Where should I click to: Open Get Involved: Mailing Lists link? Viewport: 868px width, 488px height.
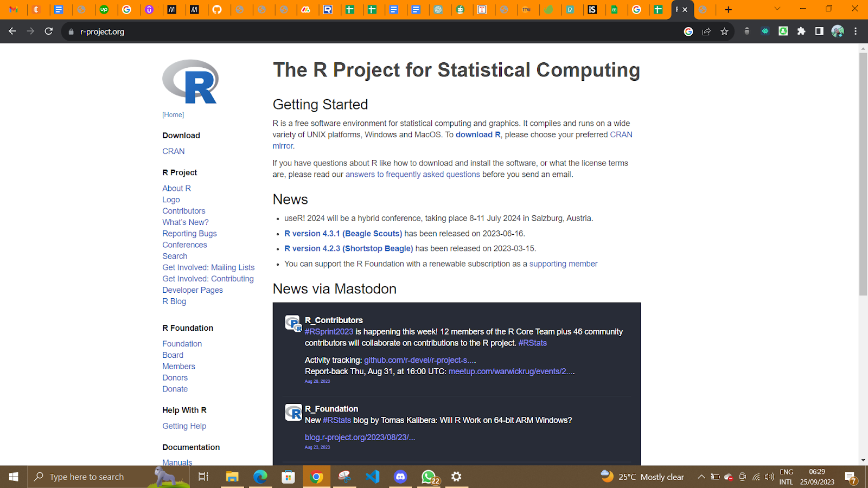pos(208,268)
